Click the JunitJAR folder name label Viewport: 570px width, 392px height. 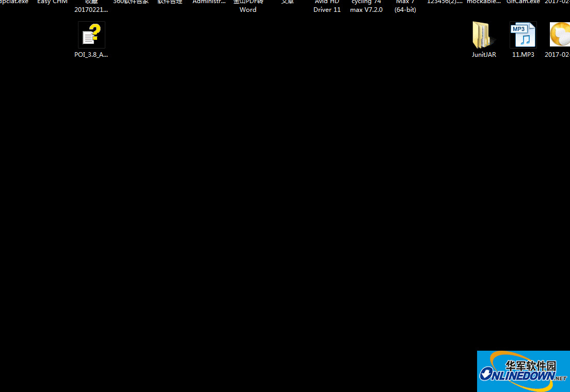click(484, 55)
